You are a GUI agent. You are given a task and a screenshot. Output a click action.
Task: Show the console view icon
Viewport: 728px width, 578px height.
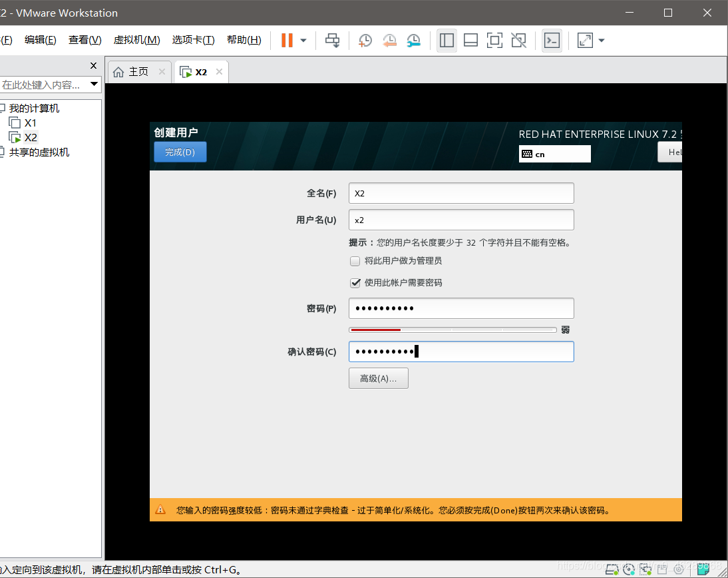click(552, 41)
